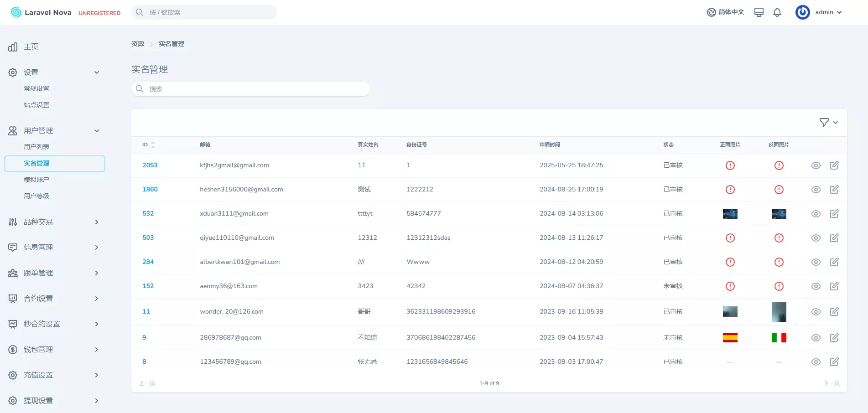Image resolution: width=868 pixels, height=413 pixels.
Task: Click the 搜索 search input field
Action: 250,88
